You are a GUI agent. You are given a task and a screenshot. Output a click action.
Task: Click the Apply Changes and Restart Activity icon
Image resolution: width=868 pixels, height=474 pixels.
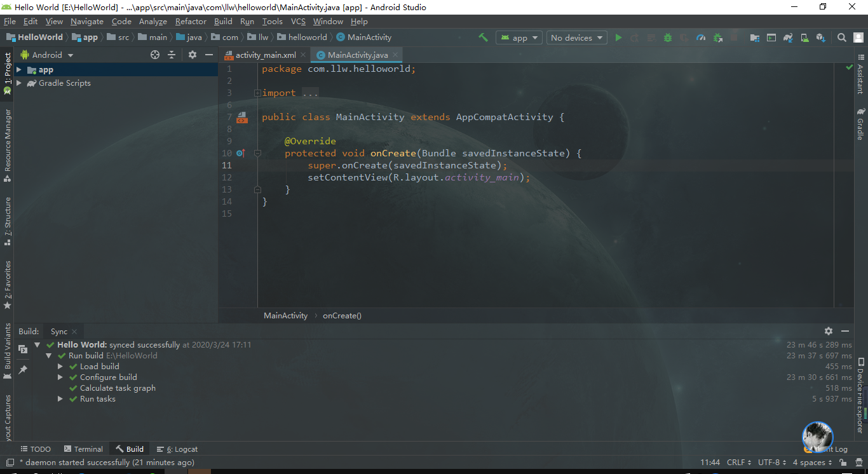click(635, 37)
